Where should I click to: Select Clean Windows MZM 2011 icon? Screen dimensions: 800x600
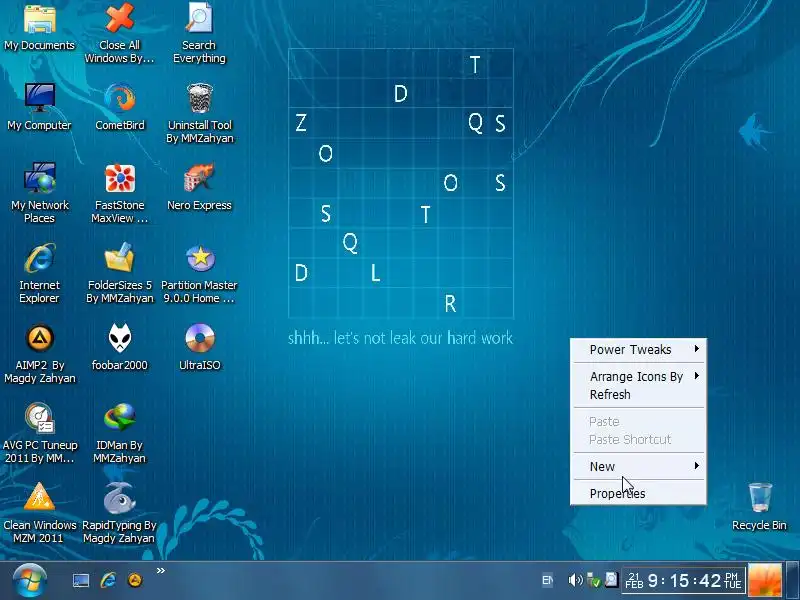point(40,513)
